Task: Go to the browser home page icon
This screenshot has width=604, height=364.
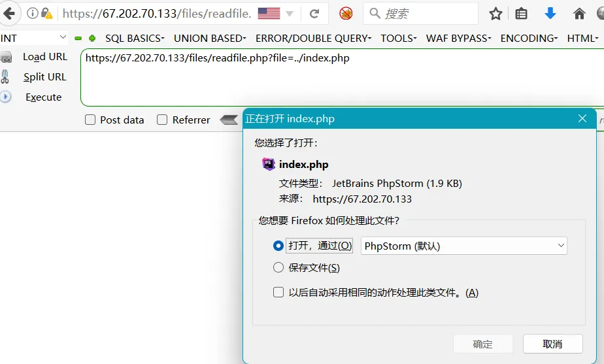Action: (579, 14)
